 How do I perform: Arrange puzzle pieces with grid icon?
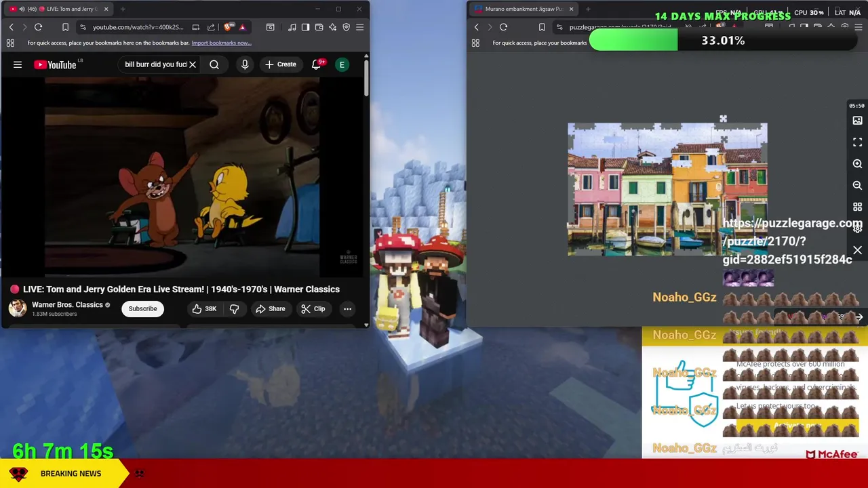coord(857,207)
